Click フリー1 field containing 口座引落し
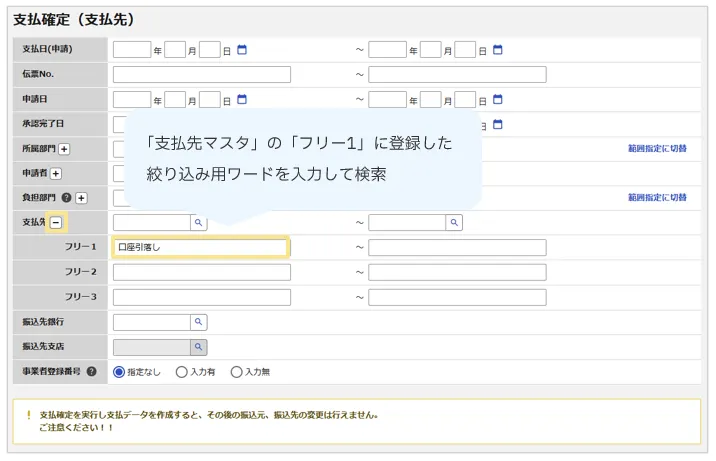The image size is (716, 461). tap(200, 247)
